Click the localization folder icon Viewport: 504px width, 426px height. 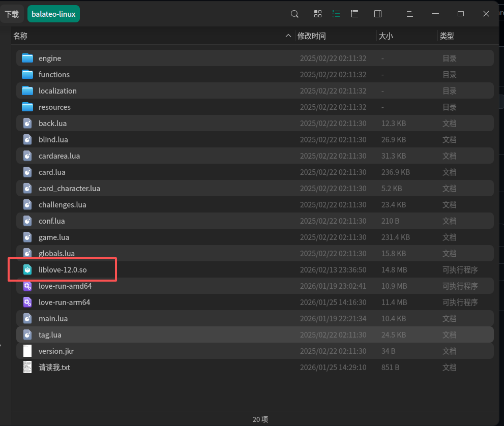click(27, 91)
